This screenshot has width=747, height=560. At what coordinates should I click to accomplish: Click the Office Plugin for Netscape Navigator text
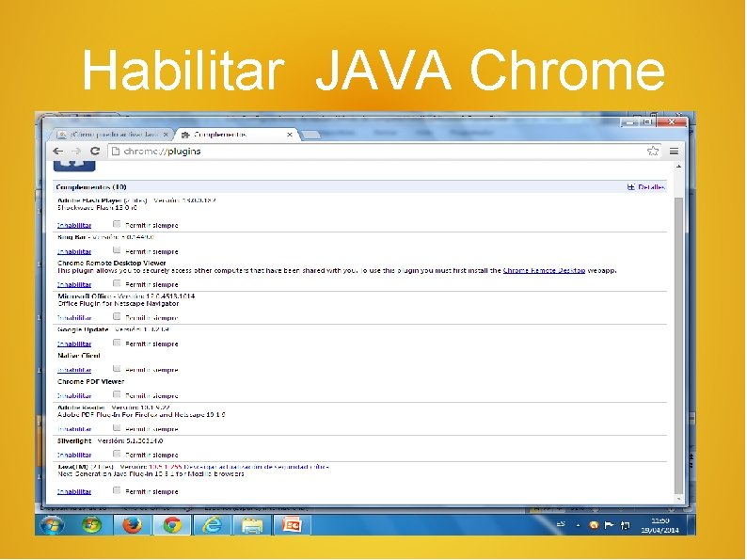click(x=119, y=304)
